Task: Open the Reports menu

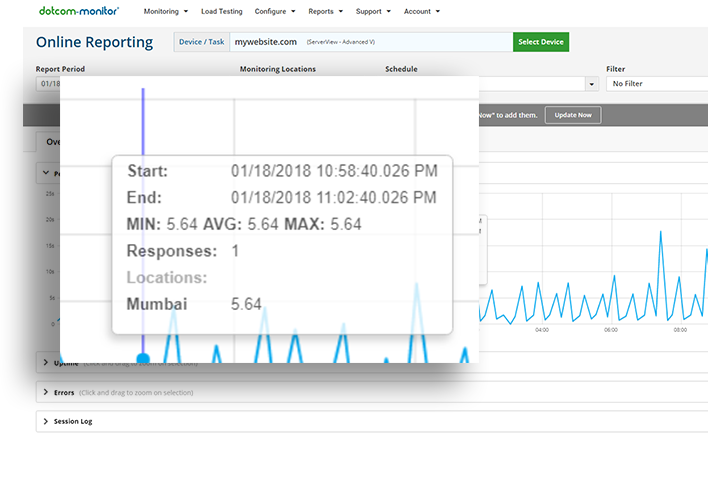Action: [x=325, y=12]
